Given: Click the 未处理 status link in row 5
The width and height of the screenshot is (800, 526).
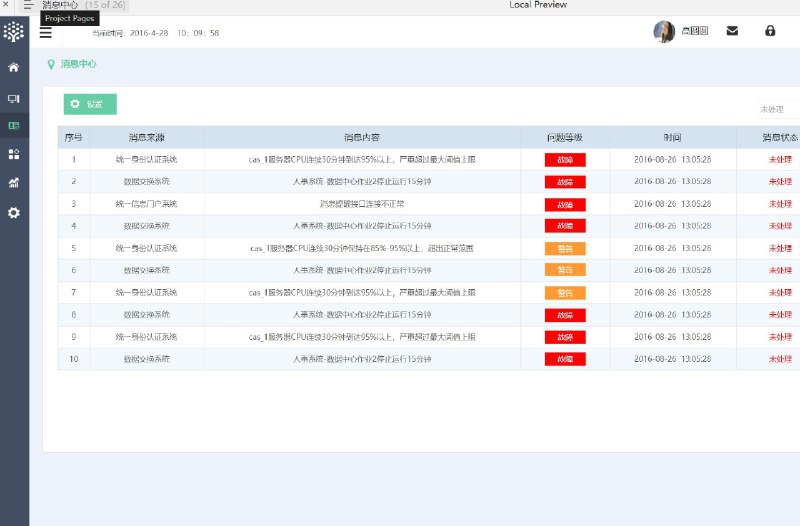Looking at the screenshot, I should point(781,248).
